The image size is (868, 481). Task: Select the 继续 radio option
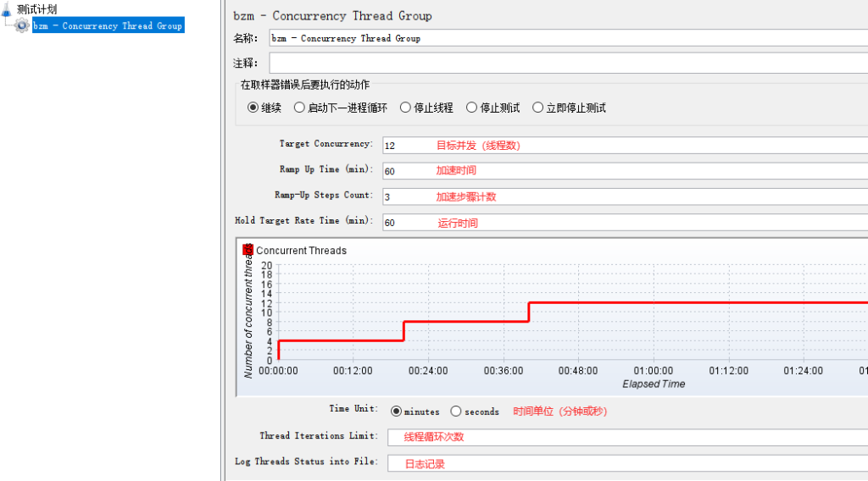tap(253, 108)
